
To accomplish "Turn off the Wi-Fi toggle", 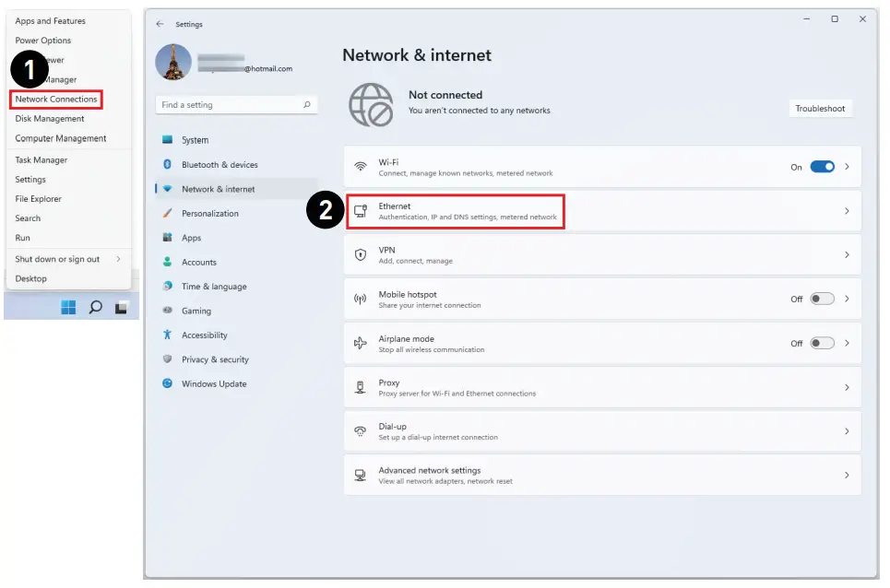I will pyautogui.click(x=822, y=167).
